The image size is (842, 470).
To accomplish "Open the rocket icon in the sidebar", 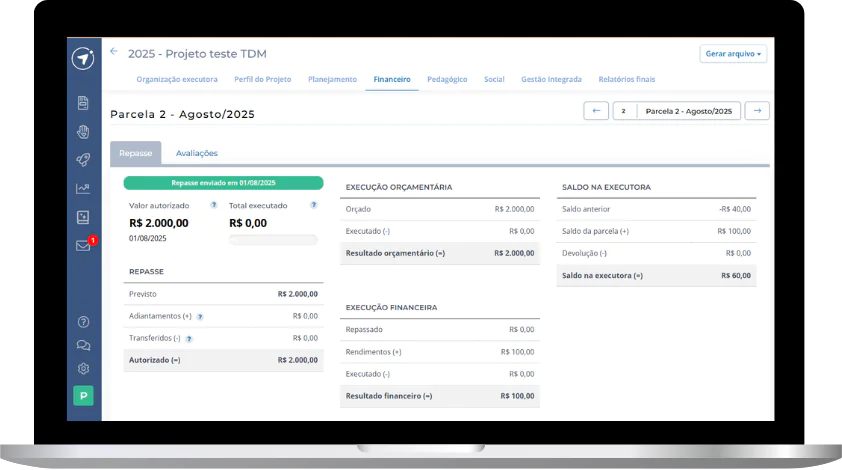I will tap(84, 160).
